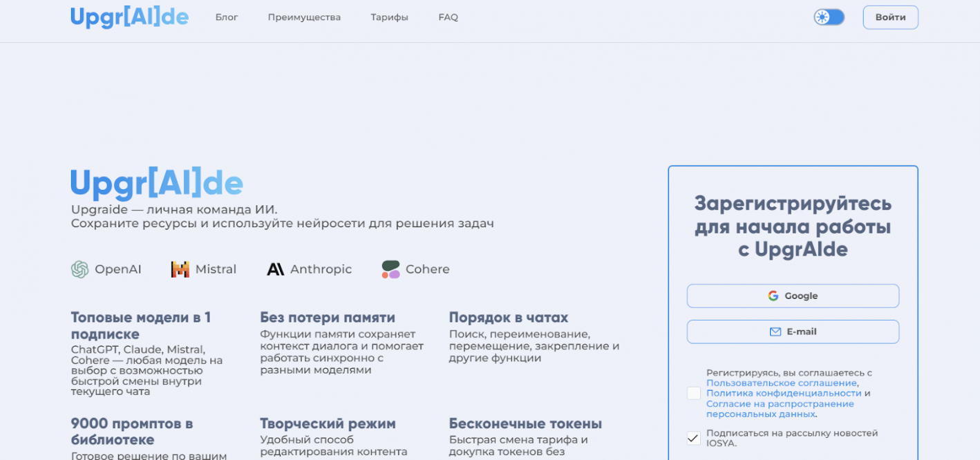This screenshot has height=460, width=980.
Task: Click the Cohere provider name text
Action: tap(428, 269)
